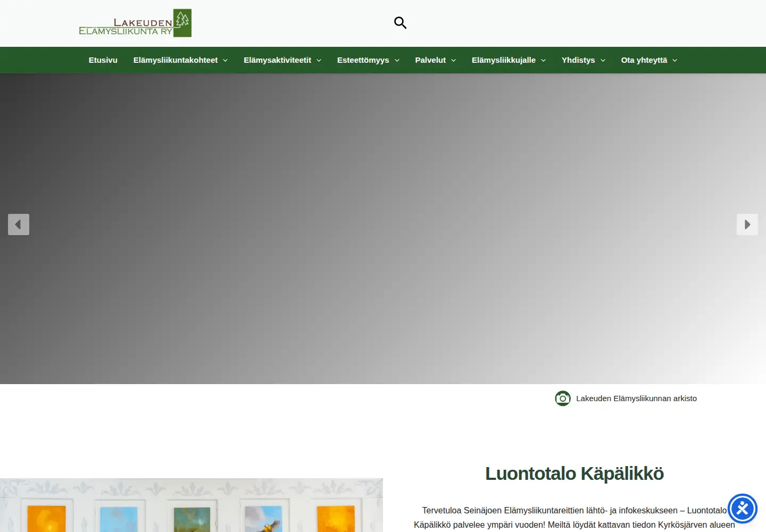
Task: Advance to next slide arrow
Action: (747, 225)
